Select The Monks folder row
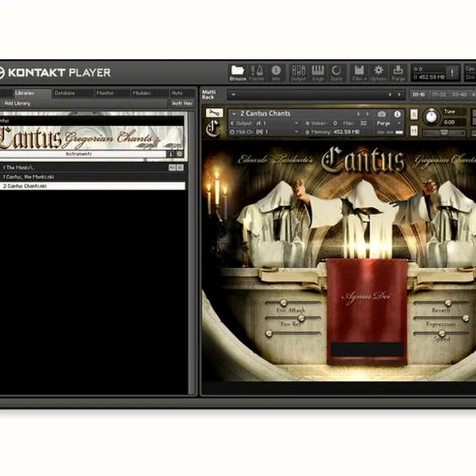 click(x=91, y=167)
